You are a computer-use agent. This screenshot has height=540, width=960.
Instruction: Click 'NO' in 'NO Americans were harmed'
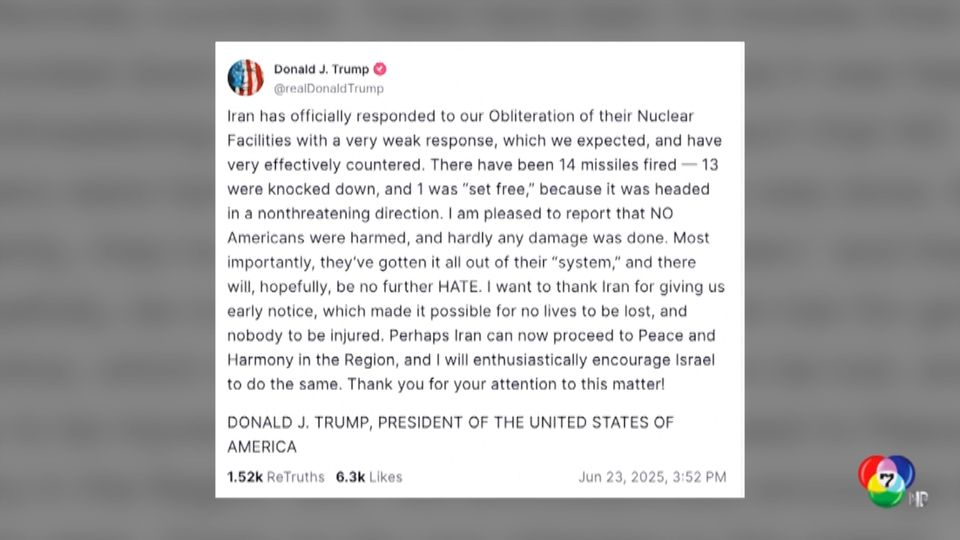[x=662, y=214]
